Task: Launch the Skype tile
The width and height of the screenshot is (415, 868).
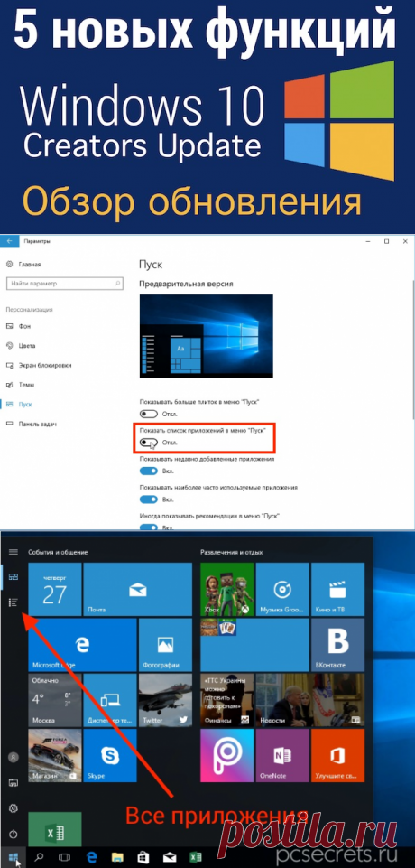Action: pyautogui.click(x=110, y=755)
